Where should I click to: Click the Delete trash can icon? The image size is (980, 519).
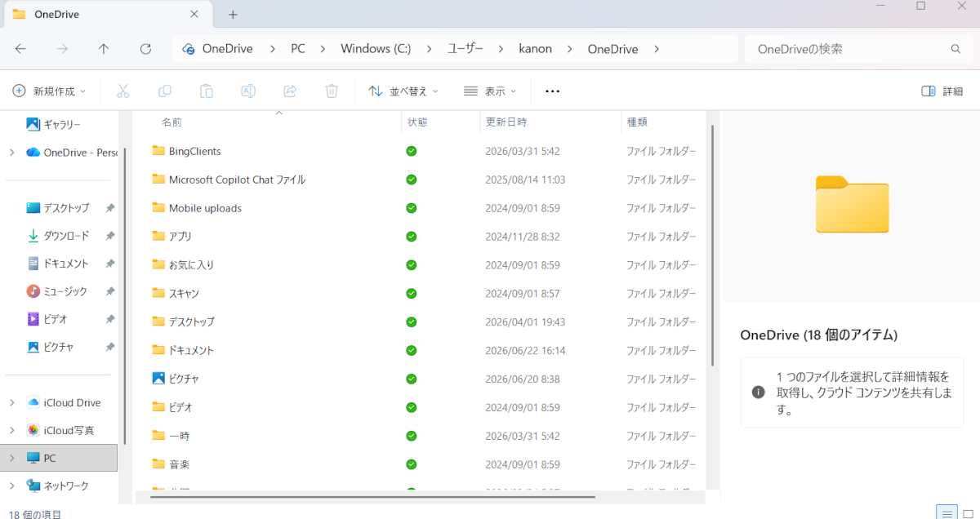[332, 91]
